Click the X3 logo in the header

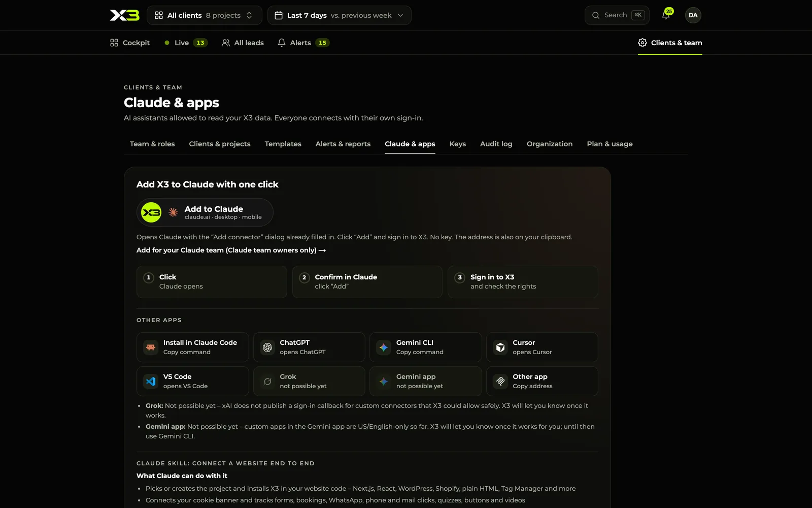point(124,15)
